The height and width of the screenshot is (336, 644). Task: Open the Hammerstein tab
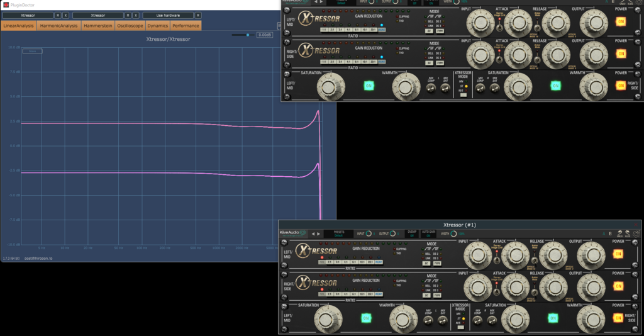tap(97, 25)
